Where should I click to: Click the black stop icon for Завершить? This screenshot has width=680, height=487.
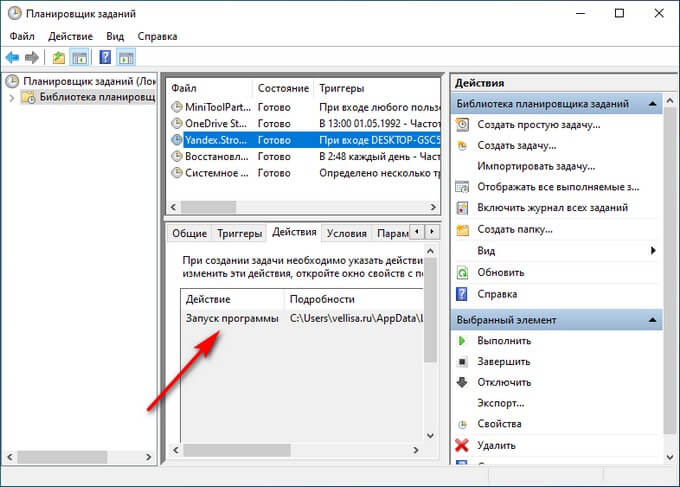[462, 362]
